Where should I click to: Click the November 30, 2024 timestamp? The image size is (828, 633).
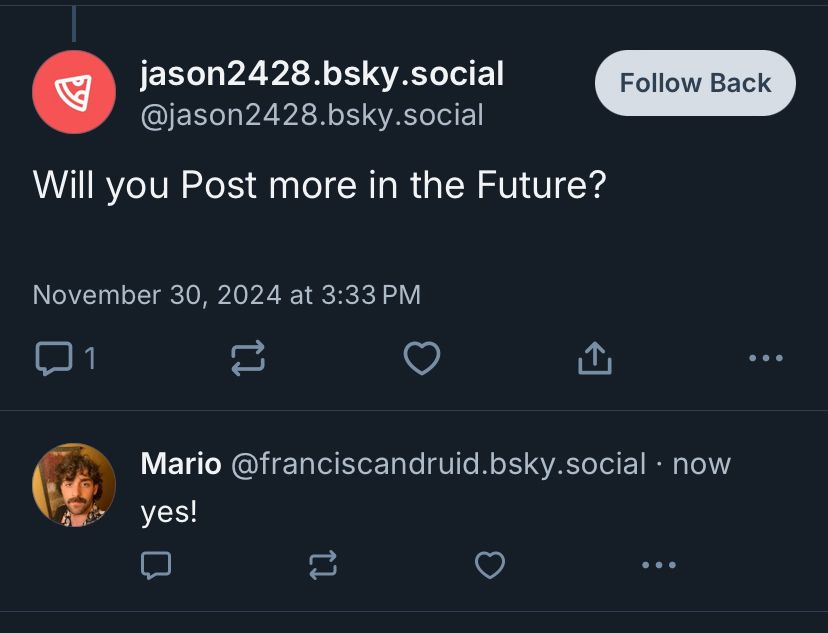227,295
